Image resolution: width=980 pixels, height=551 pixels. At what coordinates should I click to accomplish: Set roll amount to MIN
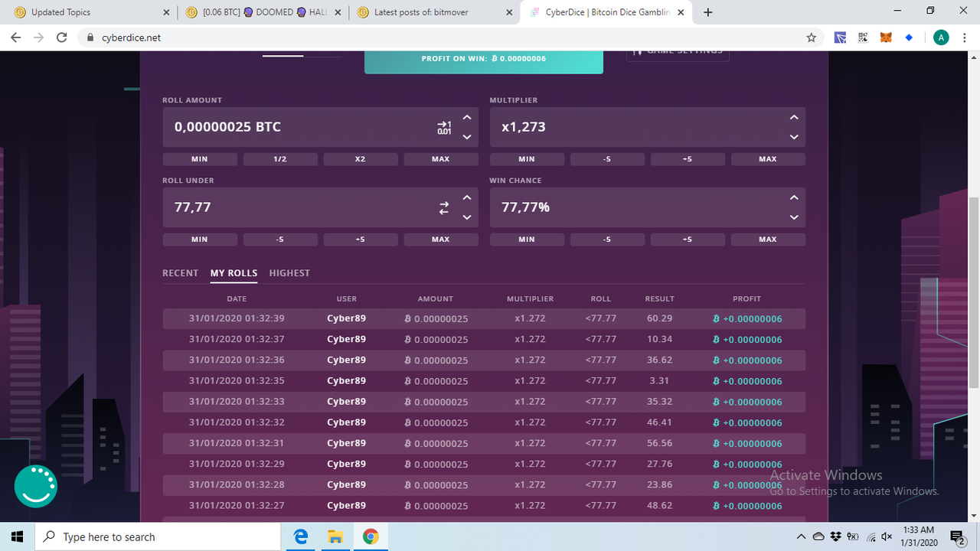click(x=199, y=159)
